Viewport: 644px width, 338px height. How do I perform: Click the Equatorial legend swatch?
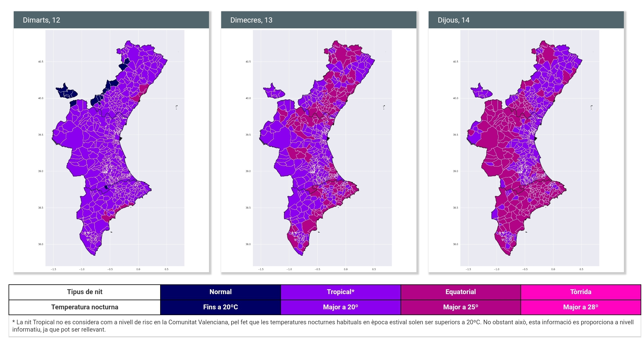[x=460, y=292]
